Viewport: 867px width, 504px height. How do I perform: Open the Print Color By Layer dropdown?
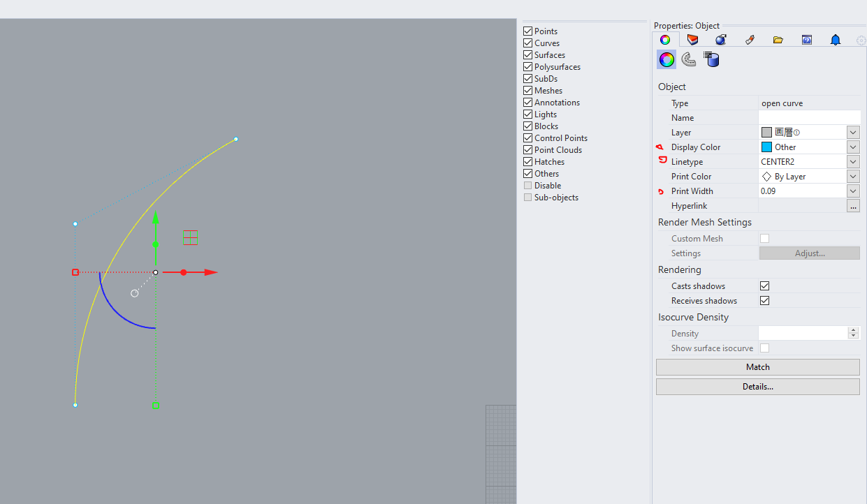[853, 176]
